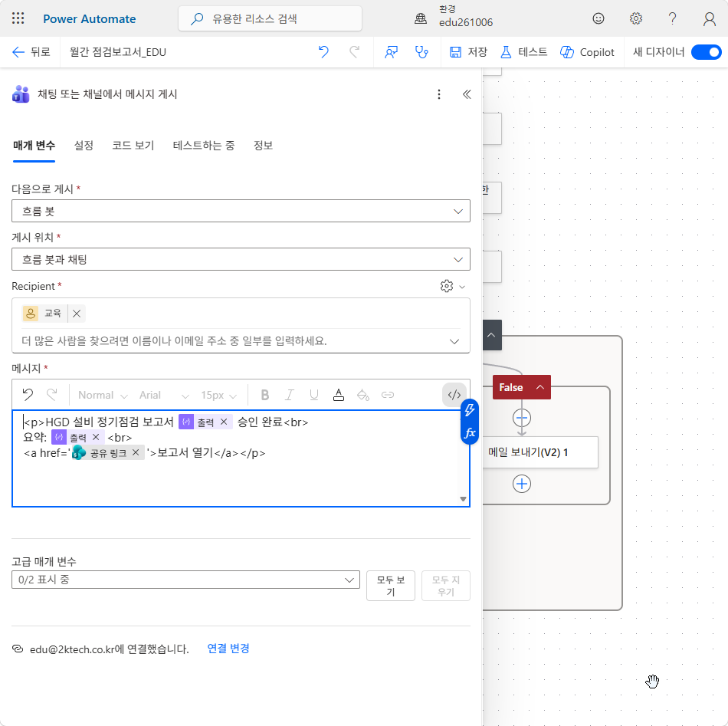Open the action's three-dot more menu
This screenshot has width=728, height=726.
coord(439,94)
